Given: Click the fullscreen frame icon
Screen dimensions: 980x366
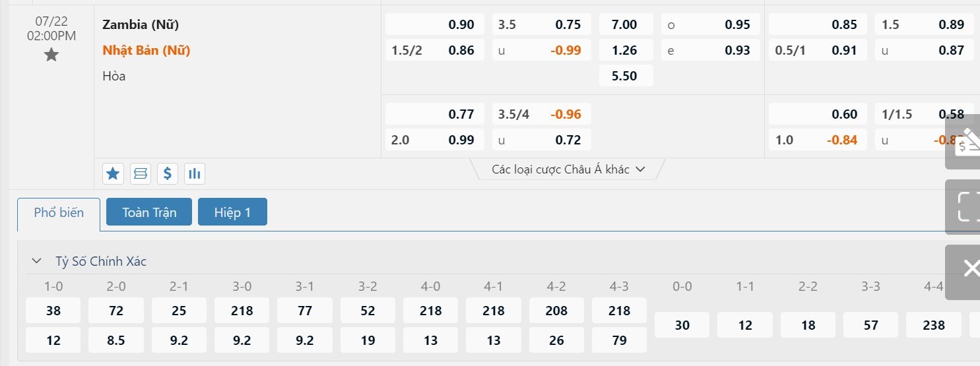Looking at the screenshot, I should coord(967,206).
